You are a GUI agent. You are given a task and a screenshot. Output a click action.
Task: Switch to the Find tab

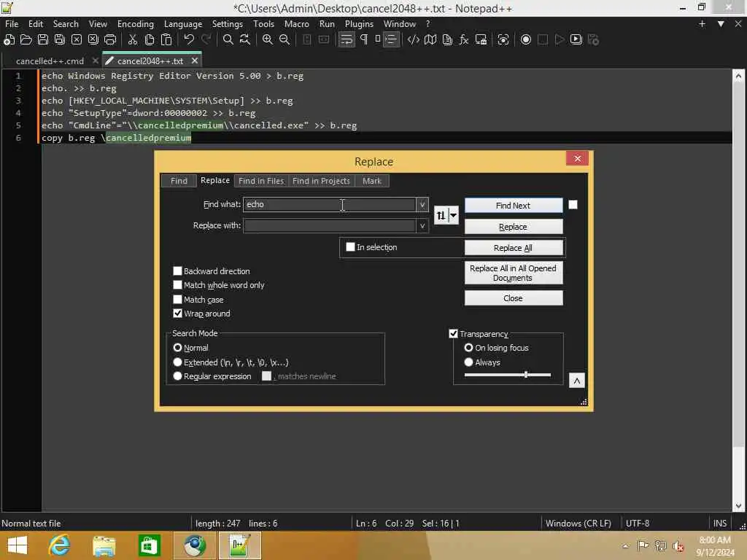179,181
